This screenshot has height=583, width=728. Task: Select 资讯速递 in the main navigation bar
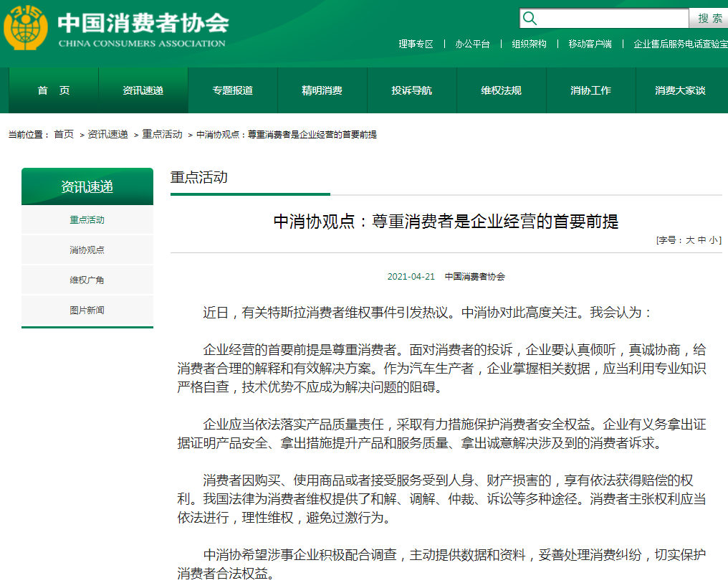click(143, 90)
